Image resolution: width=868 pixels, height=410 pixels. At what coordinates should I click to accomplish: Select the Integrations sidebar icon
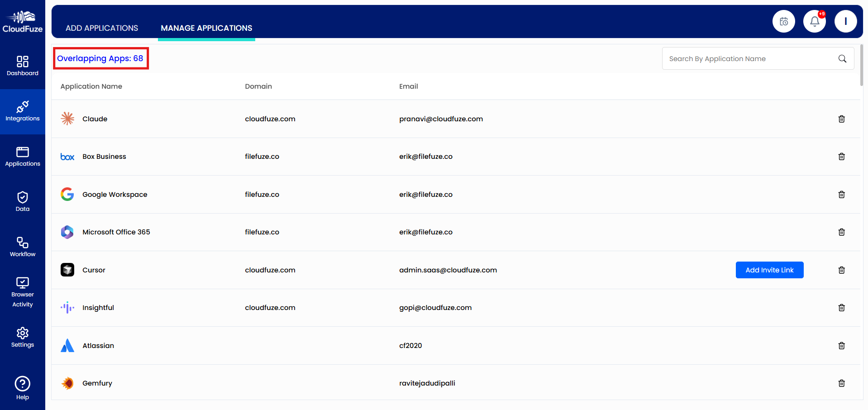22,111
